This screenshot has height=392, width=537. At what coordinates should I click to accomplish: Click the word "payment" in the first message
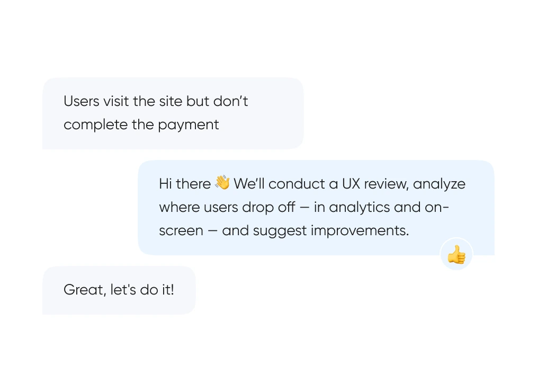[x=188, y=124]
